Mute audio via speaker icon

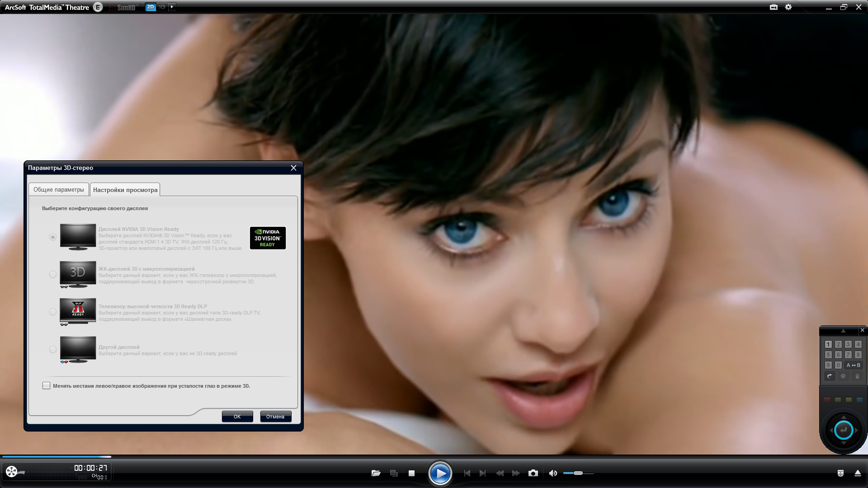[x=552, y=473]
